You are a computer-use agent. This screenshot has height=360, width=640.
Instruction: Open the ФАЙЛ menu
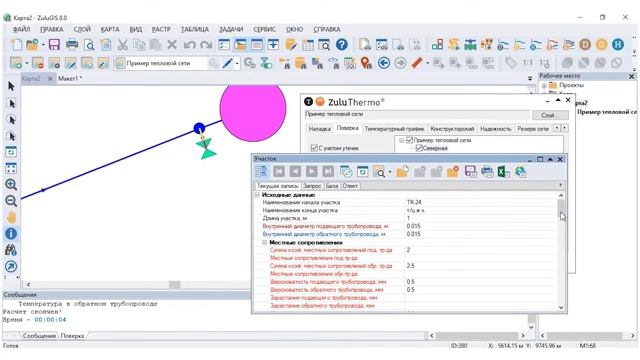[x=21, y=29]
